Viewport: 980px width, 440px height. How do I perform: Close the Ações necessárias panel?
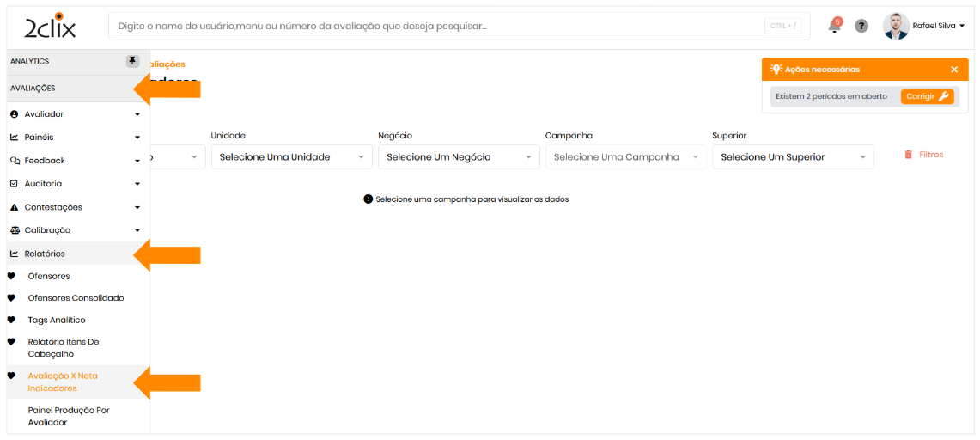pos(954,70)
